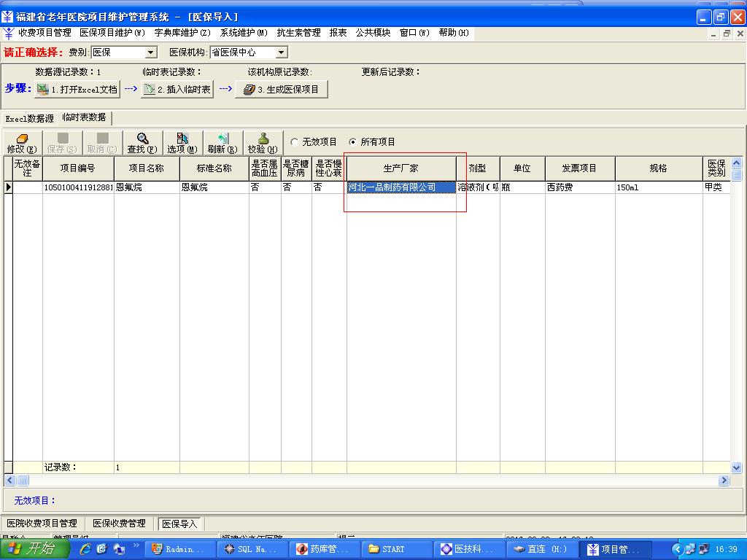Click the 2.插入临时表 step button
Viewport: 747px width, 560px height.
point(177,90)
